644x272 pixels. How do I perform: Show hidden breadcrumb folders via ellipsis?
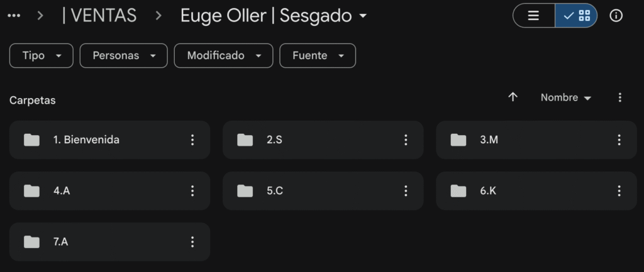[x=14, y=16]
